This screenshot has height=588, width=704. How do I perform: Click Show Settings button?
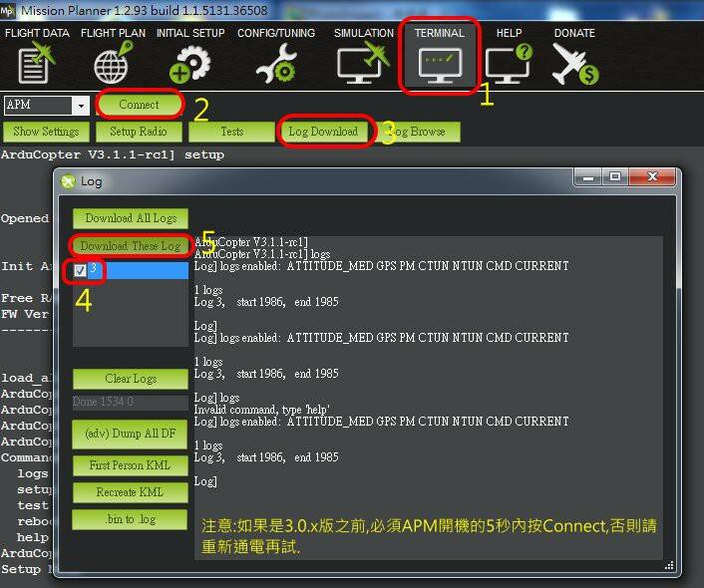(46, 132)
